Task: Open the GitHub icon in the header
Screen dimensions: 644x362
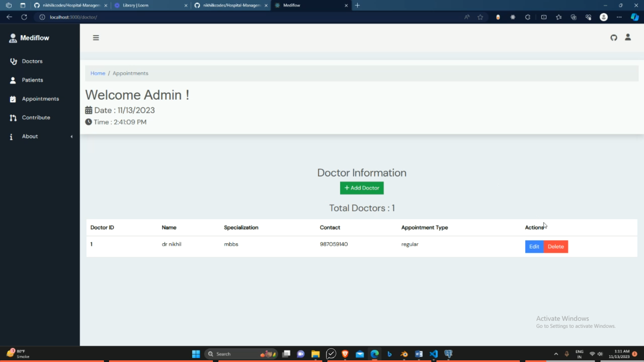Action: pyautogui.click(x=613, y=38)
